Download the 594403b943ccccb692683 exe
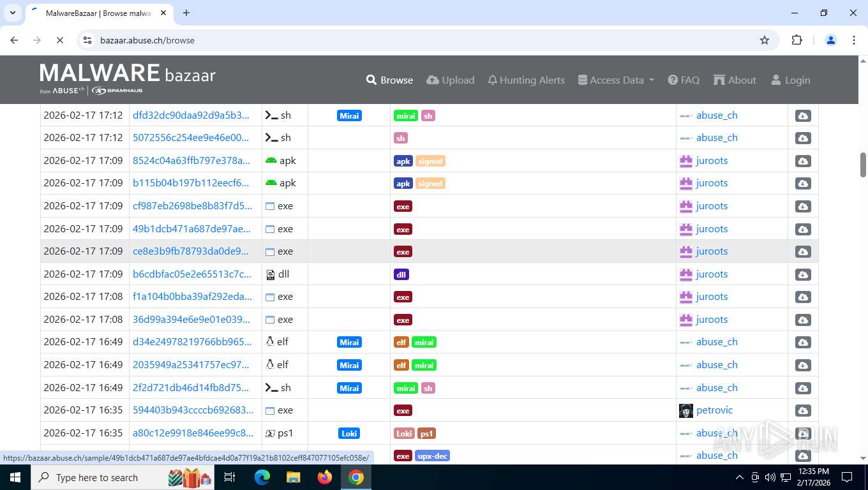The height and width of the screenshot is (490, 868). (803, 410)
